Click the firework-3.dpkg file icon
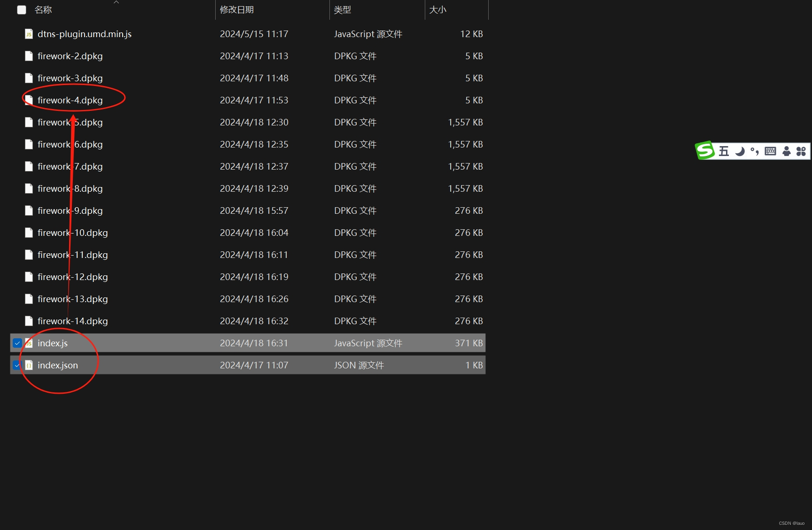Image resolution: width=812 pixels, height=530 pixels. 29,78
